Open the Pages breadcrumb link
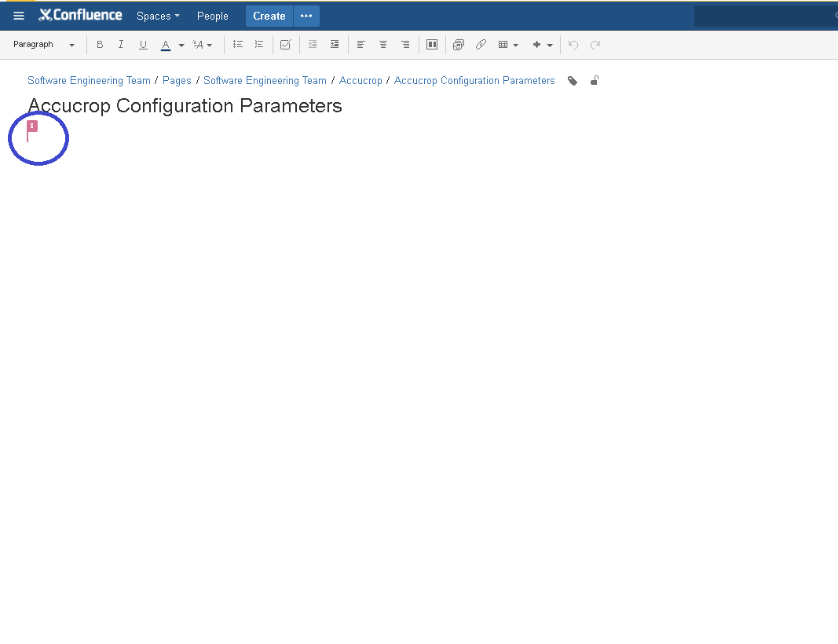The image size is (838, 644). 177,81
